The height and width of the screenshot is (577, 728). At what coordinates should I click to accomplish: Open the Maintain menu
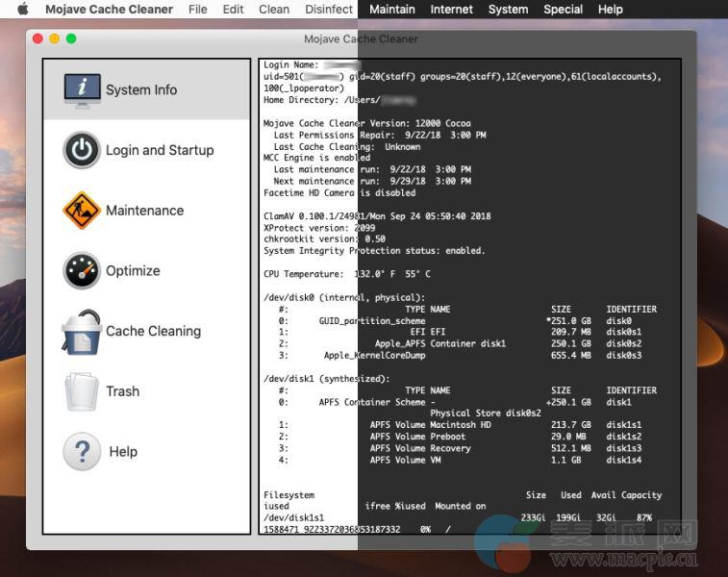tap(392, 10)
